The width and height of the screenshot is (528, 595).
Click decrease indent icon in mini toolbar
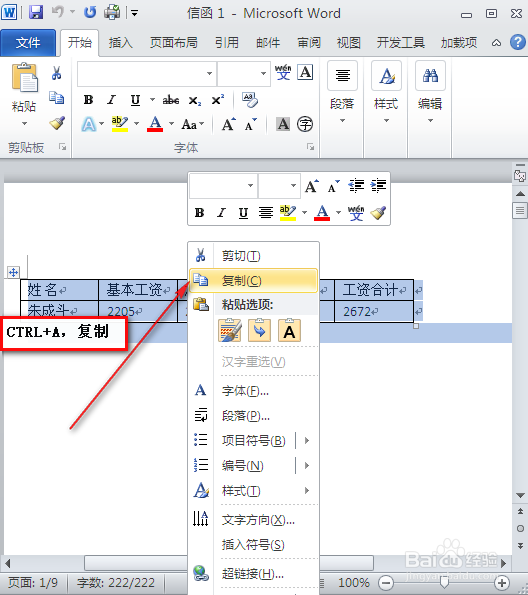pos(356,186)
